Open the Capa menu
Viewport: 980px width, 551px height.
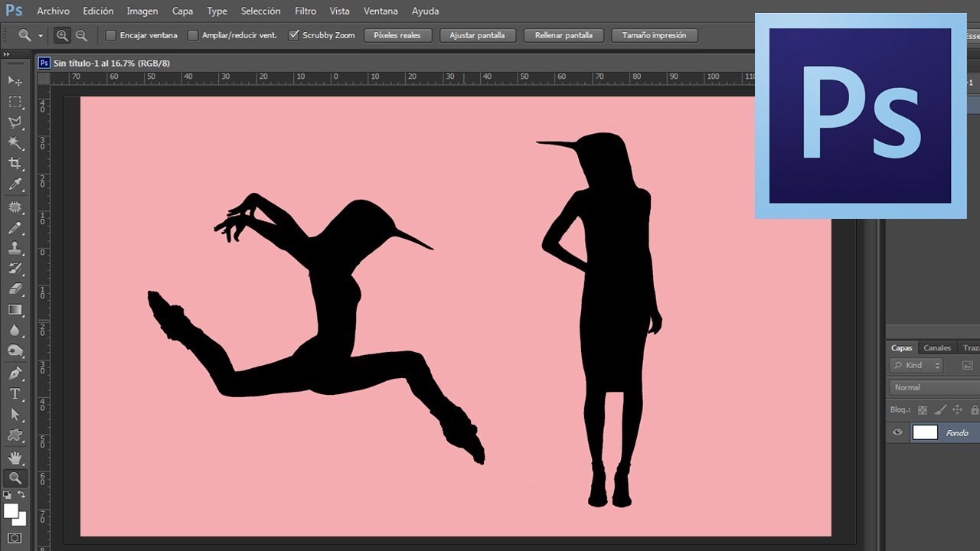pyautogui.click(x=182, y=11)
